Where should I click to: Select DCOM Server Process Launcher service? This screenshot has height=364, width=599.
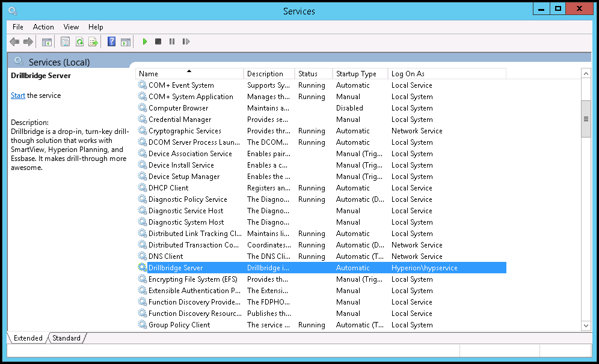point(194,142)
